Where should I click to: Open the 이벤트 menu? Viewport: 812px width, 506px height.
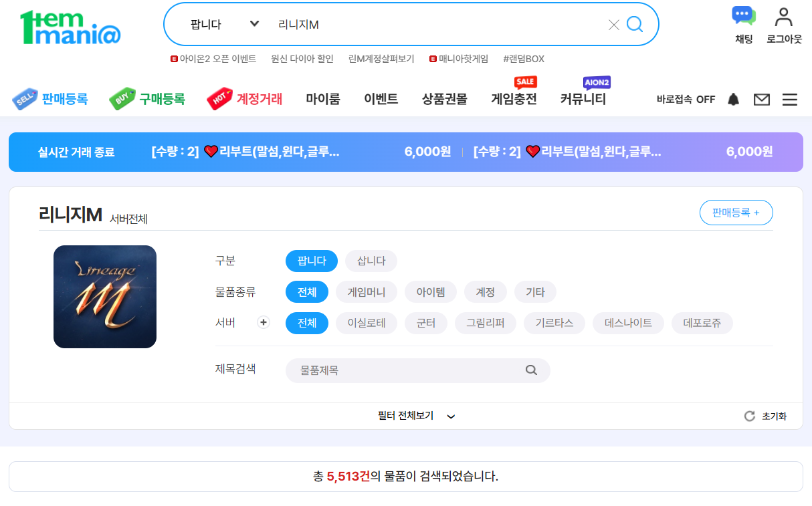[x=381, y=99]
